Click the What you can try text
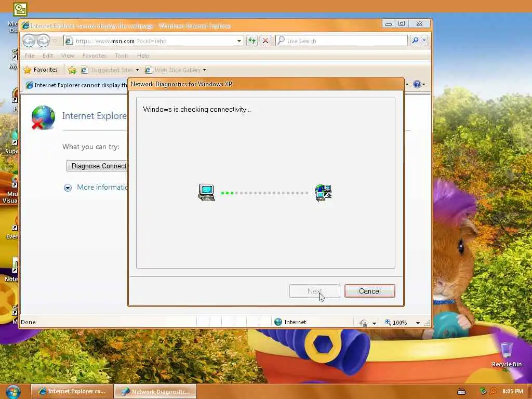The image size is (532, 399). (x=90, y=147)
